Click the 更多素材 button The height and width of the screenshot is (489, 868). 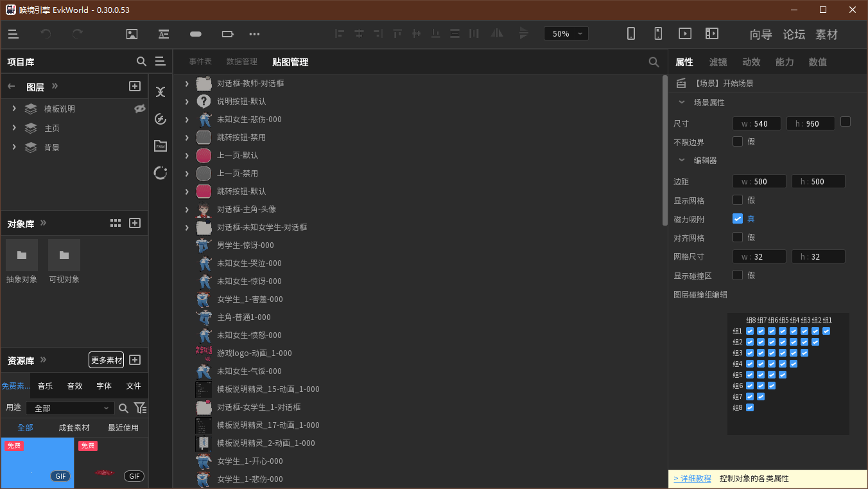(106, 360)
